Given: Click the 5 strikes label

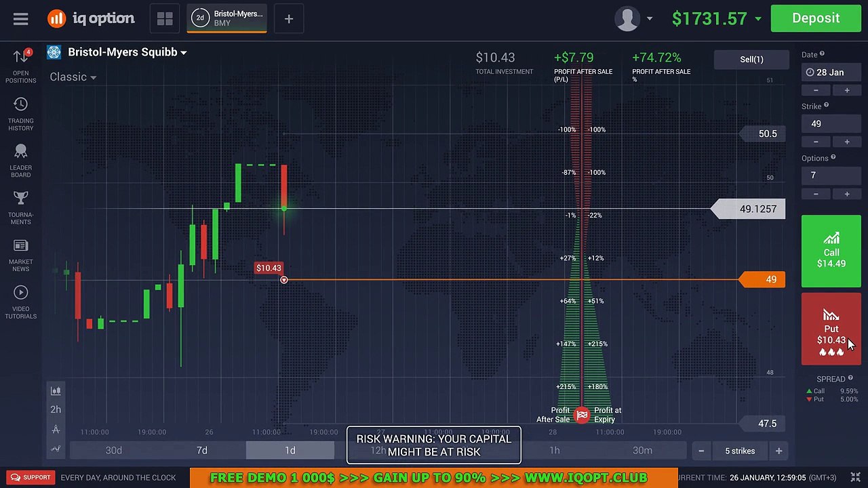Looking at the screenshot, I should click(x=740, y=451).
